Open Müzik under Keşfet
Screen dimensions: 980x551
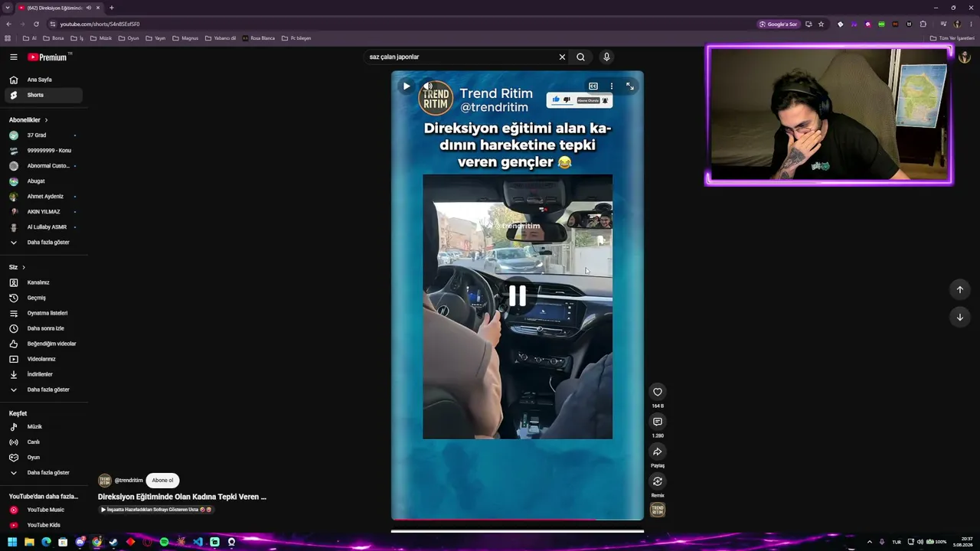coord(44,427)
